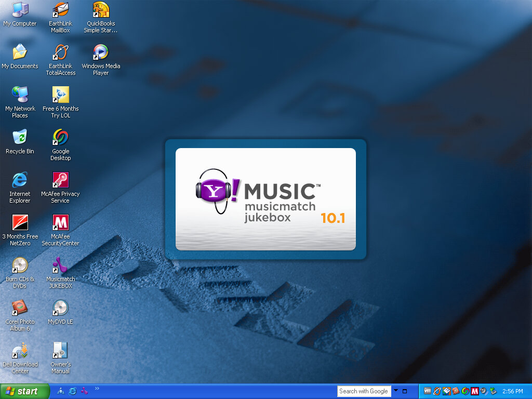
Task: Click the Yahoo Music Jukebox splash screen
Action: [x=265, y=199]
